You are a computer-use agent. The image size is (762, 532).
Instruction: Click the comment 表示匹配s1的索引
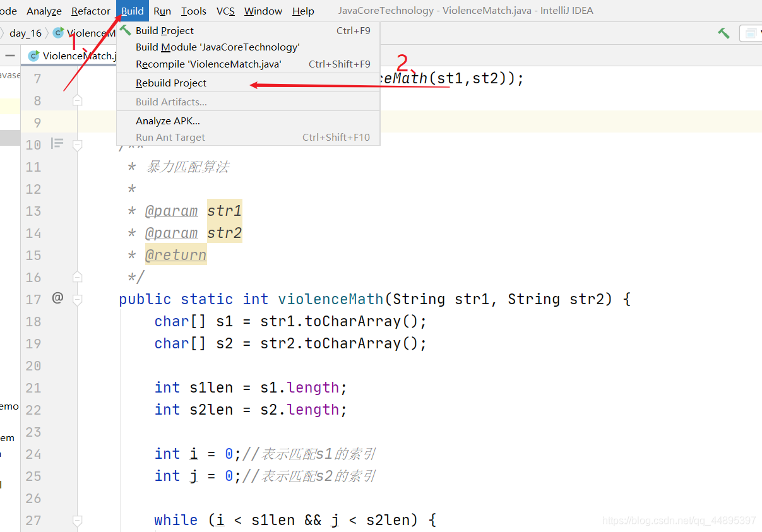pos(318,454)
